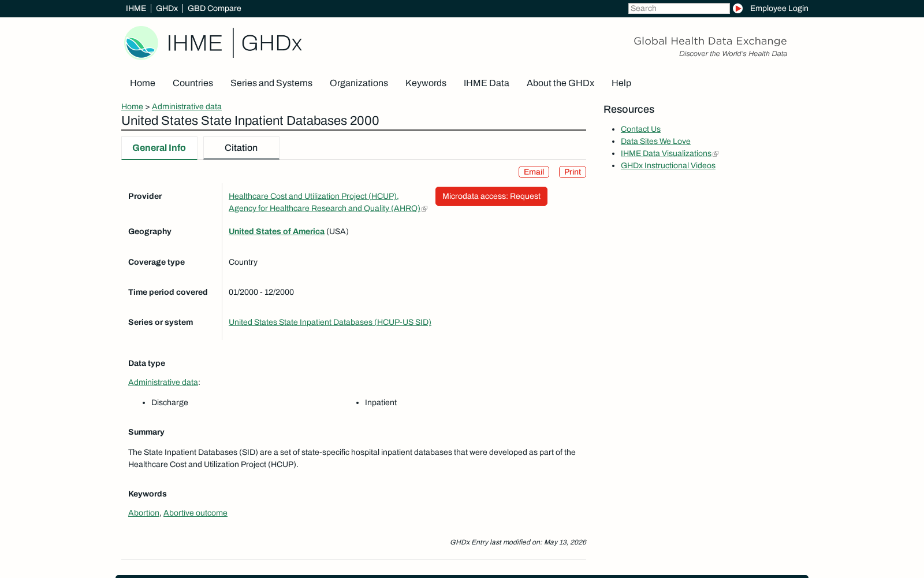Open the IHME link in top bar
Viewport: 924px width, 578px height.
(136, 8)
